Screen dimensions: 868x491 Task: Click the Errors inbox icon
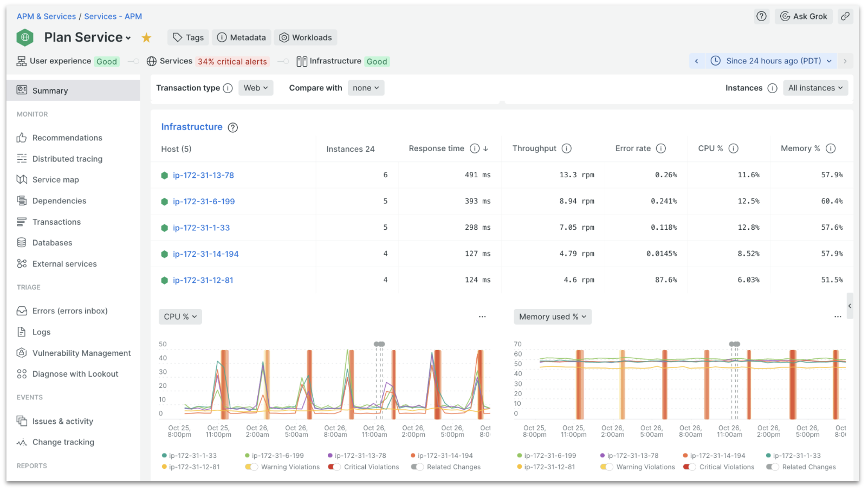click(22, 311)
